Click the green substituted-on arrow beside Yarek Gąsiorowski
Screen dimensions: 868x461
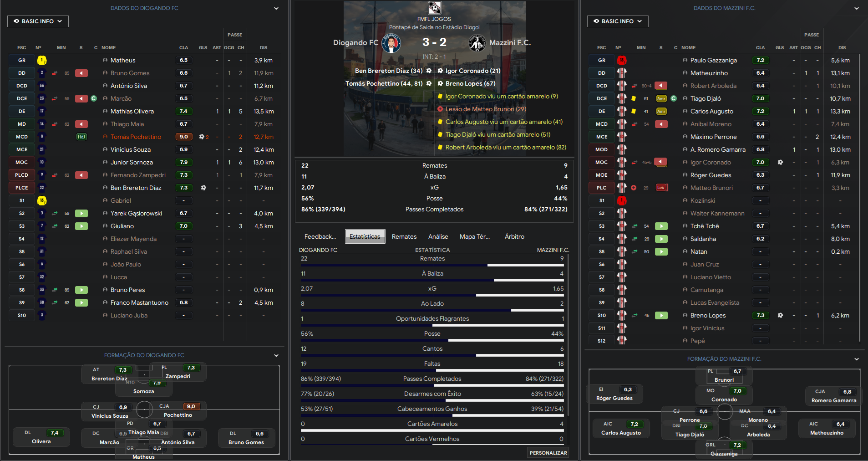(x=81, y=213)
